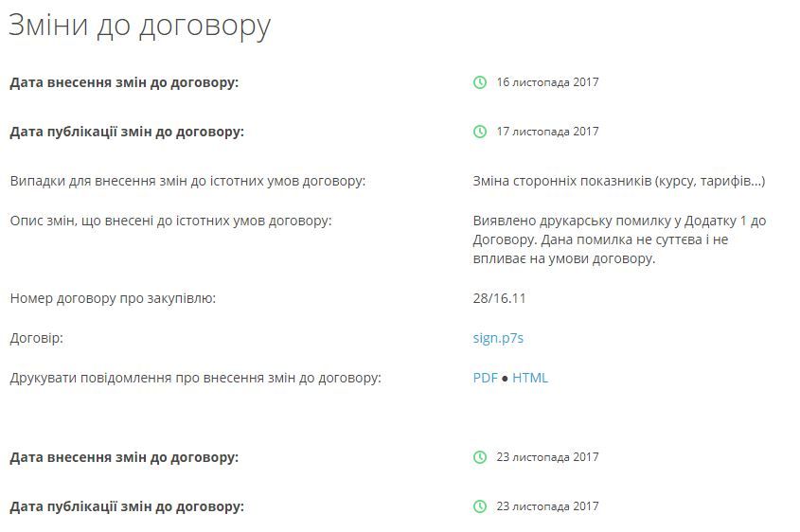Open the sign.p7s contract file

point(498,338)
